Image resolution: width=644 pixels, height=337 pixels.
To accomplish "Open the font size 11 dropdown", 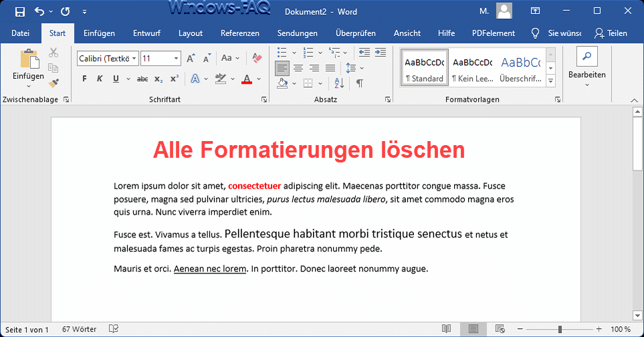I will [176, 58].
